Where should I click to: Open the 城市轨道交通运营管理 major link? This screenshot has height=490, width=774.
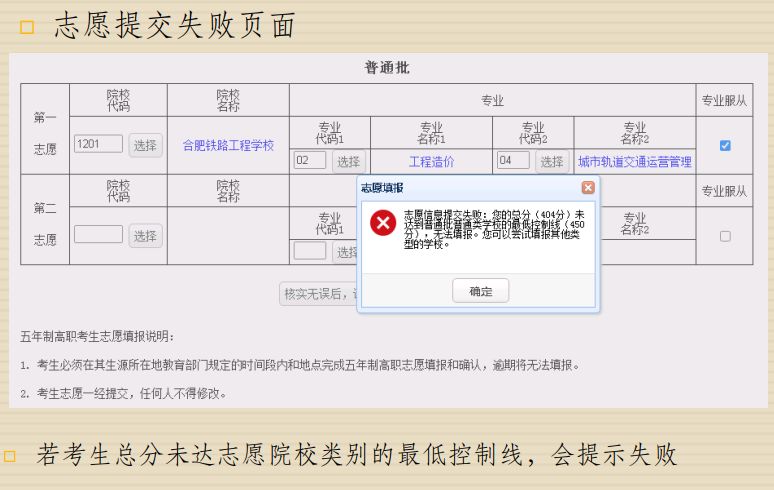click(635, 162)
